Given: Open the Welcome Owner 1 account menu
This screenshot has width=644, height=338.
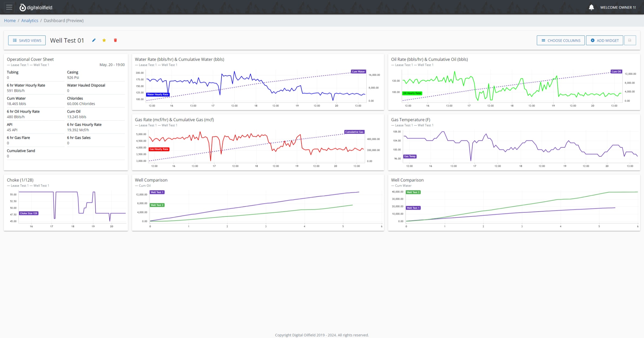Looking at the screenshot, I should click(x=618, y=7).
